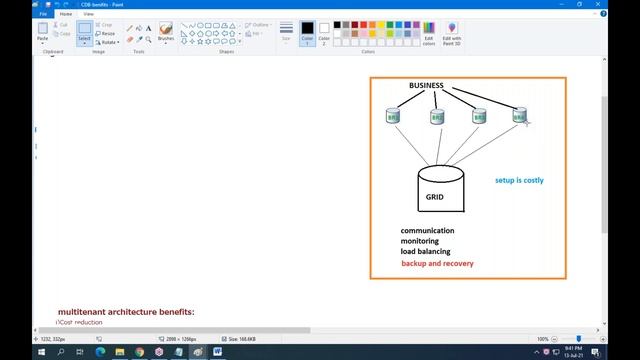Click the vertical scrollbar thumb
640x360 pixels.
(x=604, y=164)
